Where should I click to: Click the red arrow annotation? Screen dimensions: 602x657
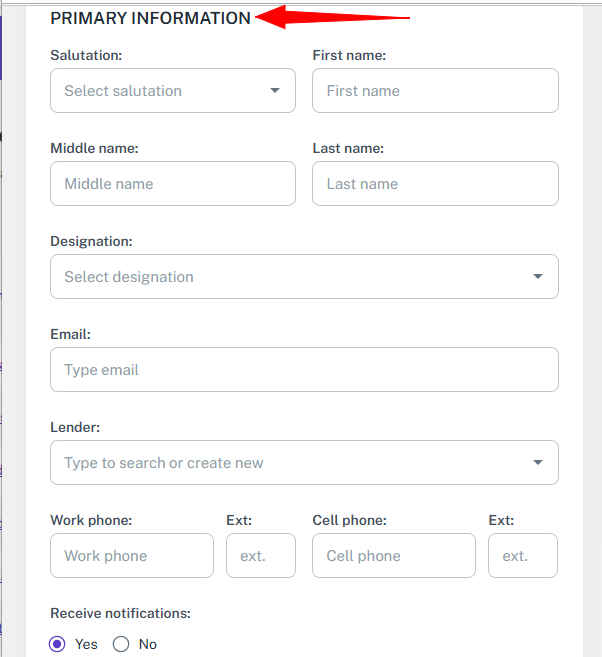tap(330, 17)
